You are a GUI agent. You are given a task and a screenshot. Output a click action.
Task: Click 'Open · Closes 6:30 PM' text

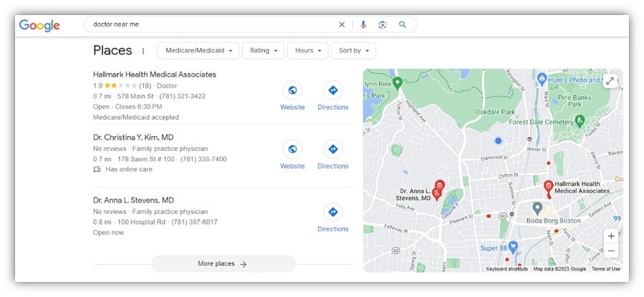[128, 107]
